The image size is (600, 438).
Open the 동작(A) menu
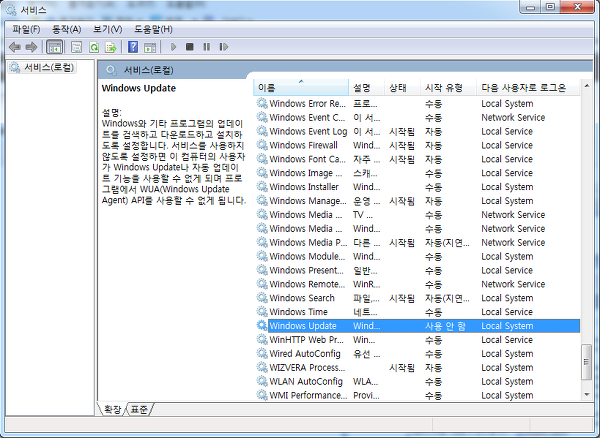(67, 29)
